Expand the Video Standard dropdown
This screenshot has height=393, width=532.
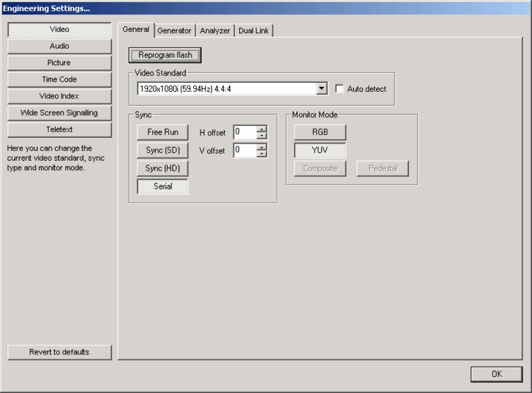click(x=322, y=89)
